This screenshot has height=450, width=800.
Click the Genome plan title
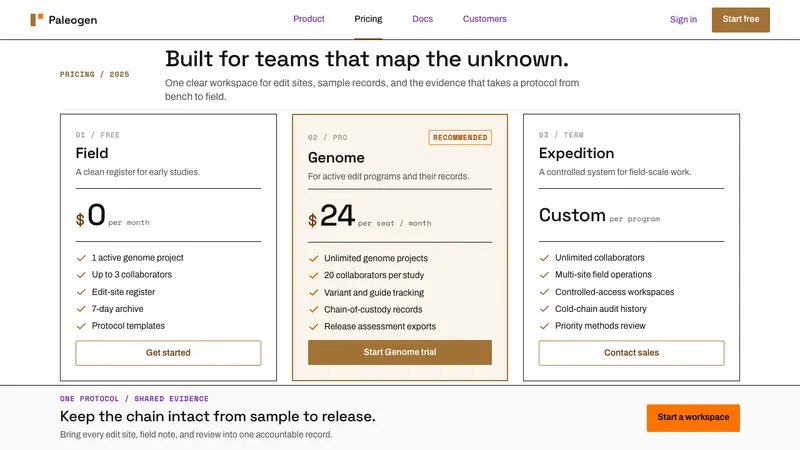[x=336, y=158]
